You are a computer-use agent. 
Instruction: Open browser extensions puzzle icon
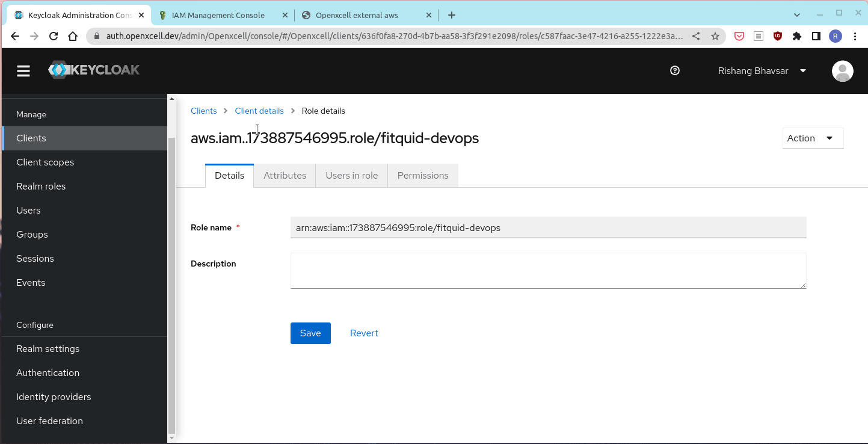pyautogui.click(x=797, y=36)
